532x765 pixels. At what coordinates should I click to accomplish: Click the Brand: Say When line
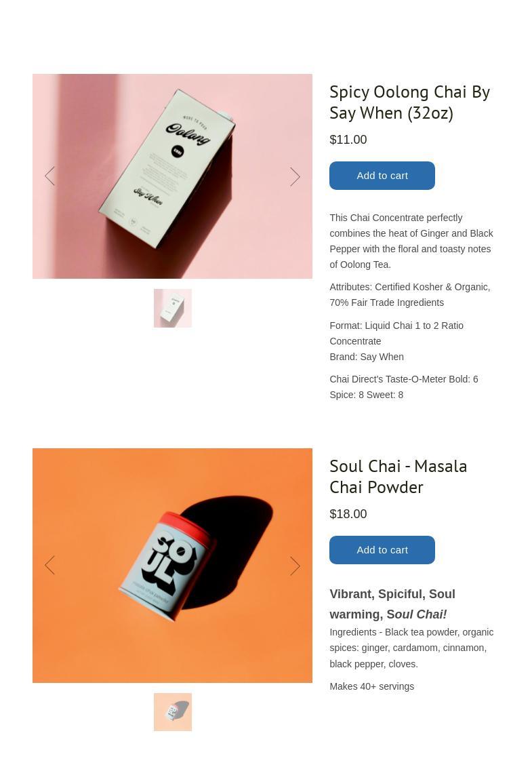[x=367, y=357]
